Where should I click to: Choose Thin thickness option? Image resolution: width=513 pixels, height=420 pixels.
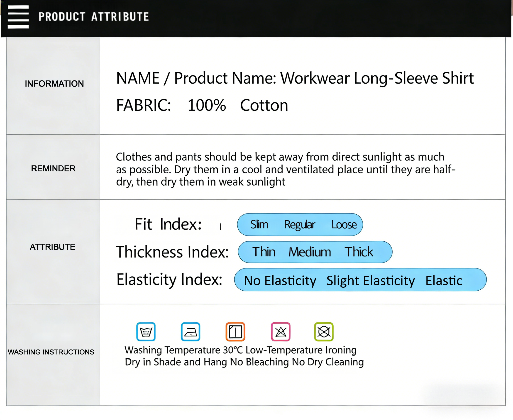tap(264, 252)
